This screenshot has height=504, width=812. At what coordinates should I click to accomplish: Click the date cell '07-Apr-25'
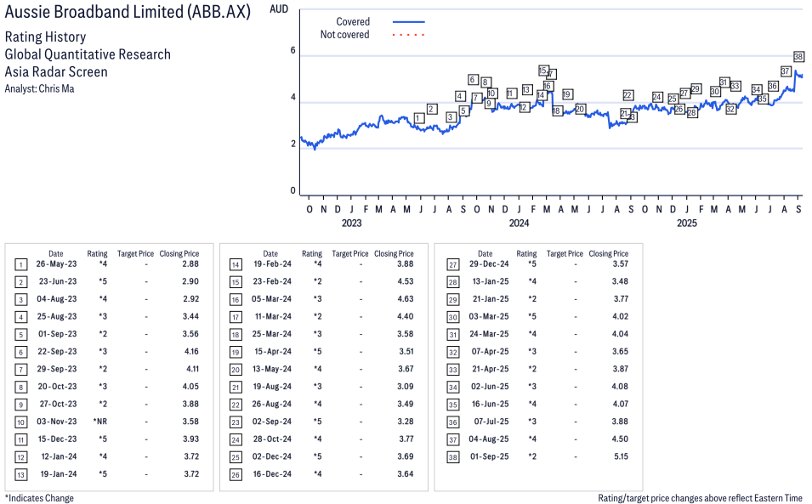point(490,351)
